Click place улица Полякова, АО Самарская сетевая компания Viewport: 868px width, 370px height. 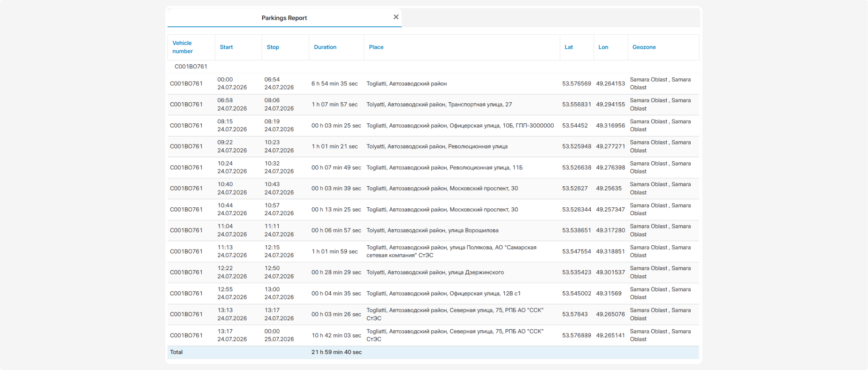[x=451, y=251]
